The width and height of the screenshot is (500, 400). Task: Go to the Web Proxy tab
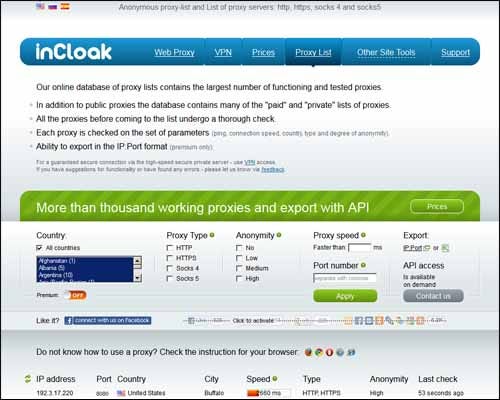(174, 52)
